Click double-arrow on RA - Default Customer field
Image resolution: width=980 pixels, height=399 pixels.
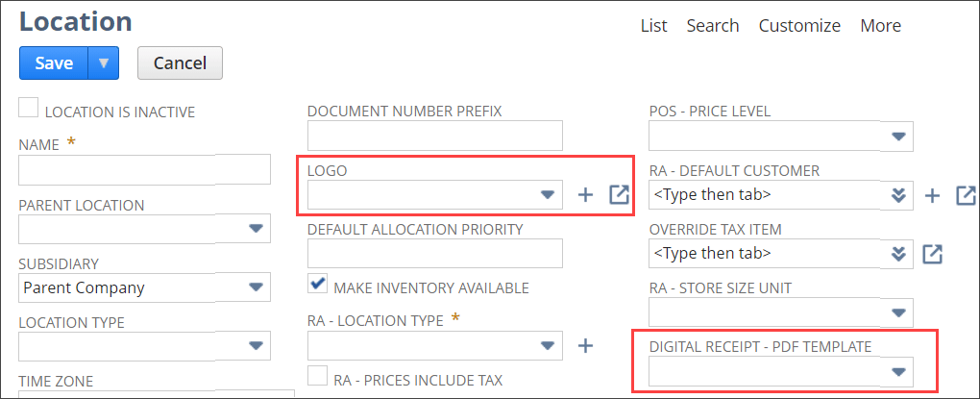pos(898,195)
